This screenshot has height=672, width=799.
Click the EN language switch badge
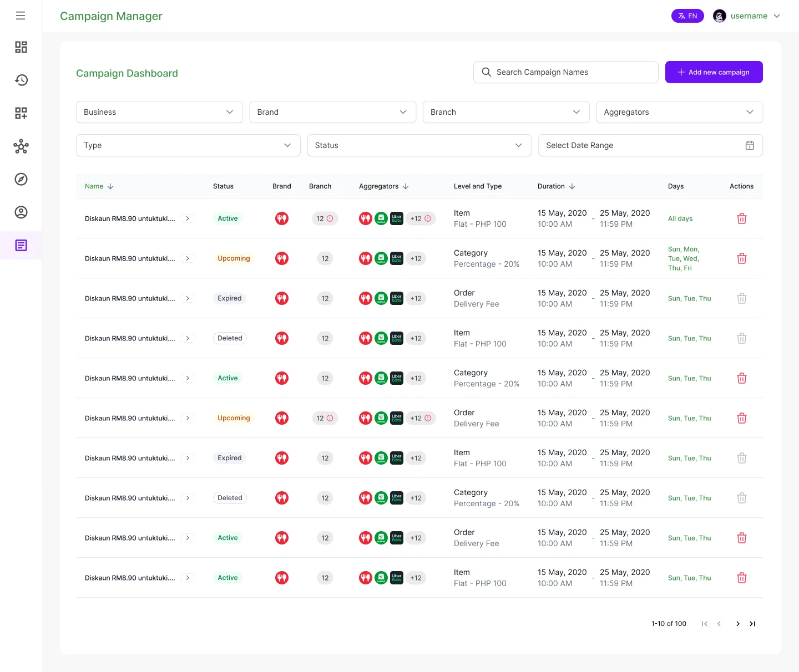click(687, 16)
